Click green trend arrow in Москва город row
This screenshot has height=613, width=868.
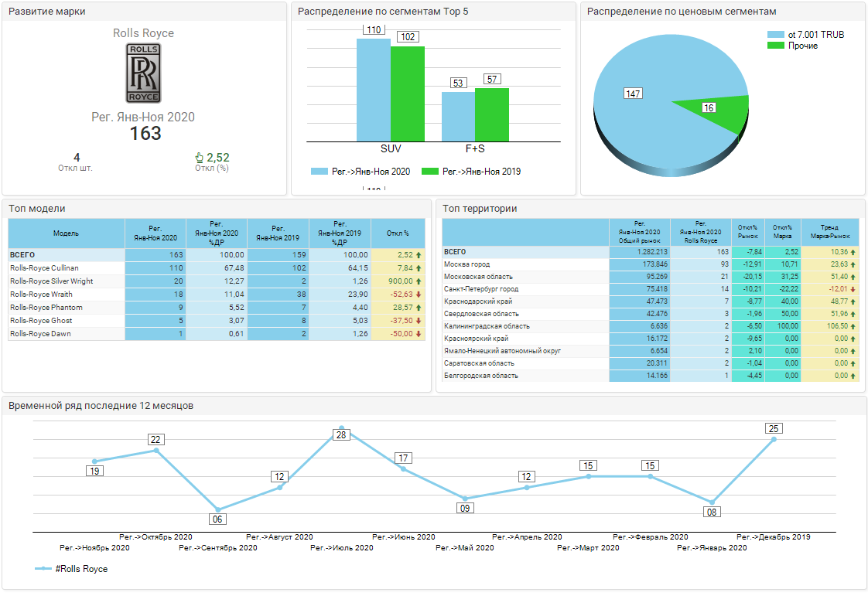click(853, 264)
